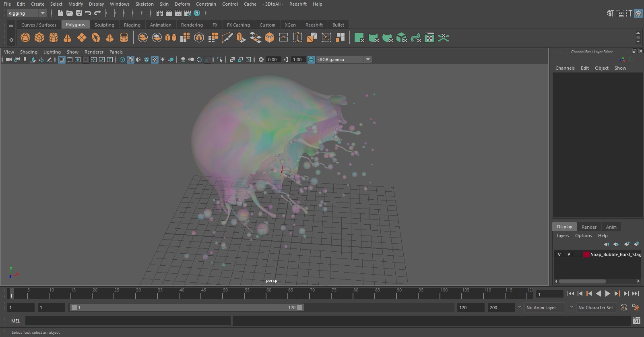This screenshot has height=337, width=644.
Task: Click the shelf settings gear icon
Action: coord(11,40)
